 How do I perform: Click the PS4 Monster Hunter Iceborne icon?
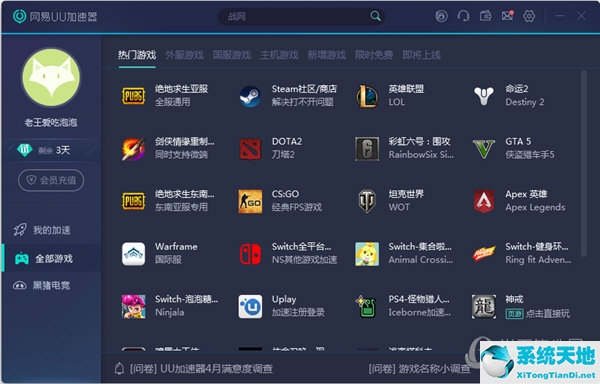coord(367,306)
